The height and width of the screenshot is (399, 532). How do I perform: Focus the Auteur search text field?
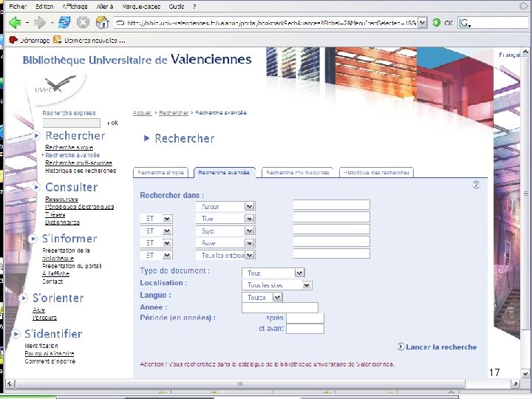point(331,205)
